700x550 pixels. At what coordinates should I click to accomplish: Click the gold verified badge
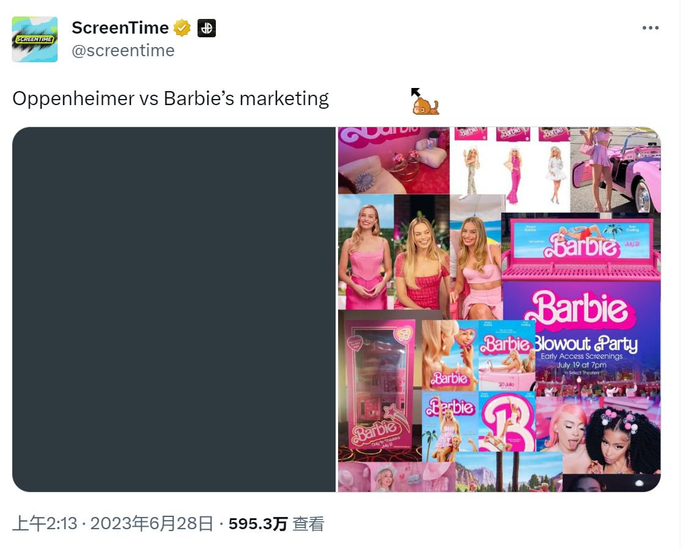click(182, 28)
